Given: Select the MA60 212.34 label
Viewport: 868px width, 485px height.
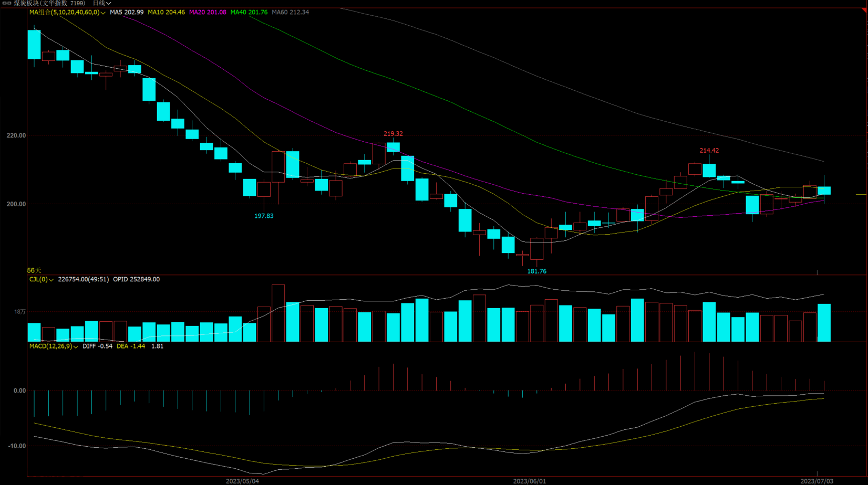Looking at the screenshot, I should 291,12.
